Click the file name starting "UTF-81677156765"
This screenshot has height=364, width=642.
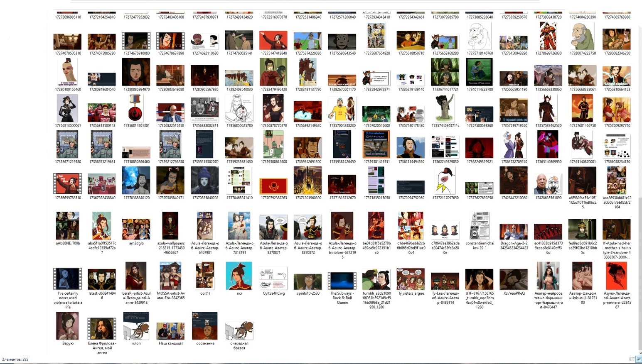tap(480, 300)
